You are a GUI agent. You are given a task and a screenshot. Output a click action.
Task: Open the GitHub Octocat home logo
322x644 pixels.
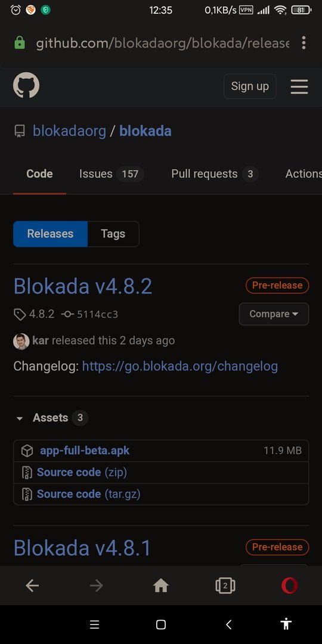[x=26, y=85]
